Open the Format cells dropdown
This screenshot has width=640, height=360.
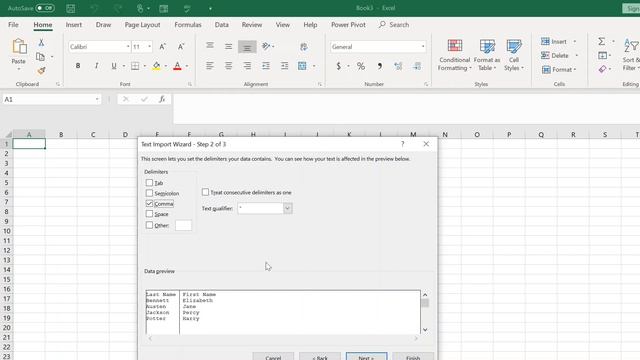click(558, 70)
